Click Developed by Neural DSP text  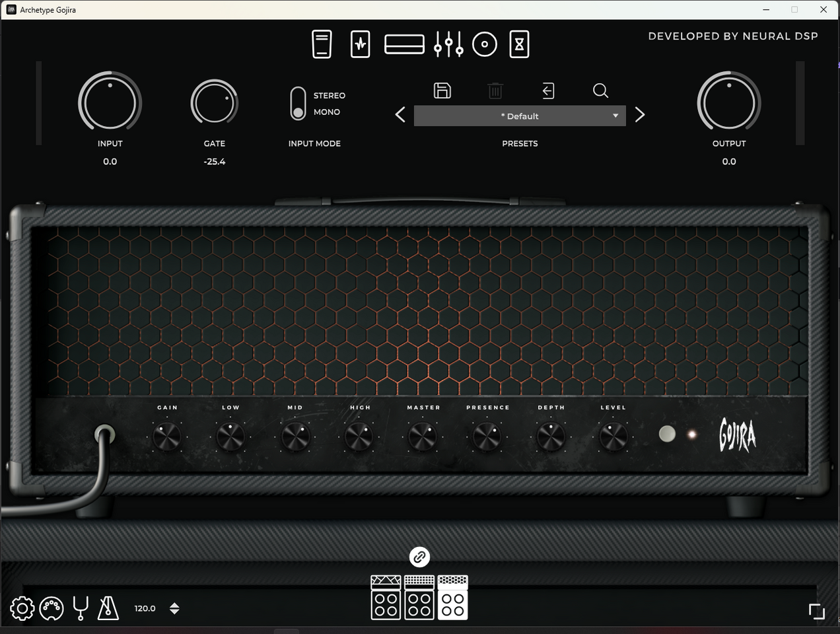pyautogui.click(x=733, y=36)
